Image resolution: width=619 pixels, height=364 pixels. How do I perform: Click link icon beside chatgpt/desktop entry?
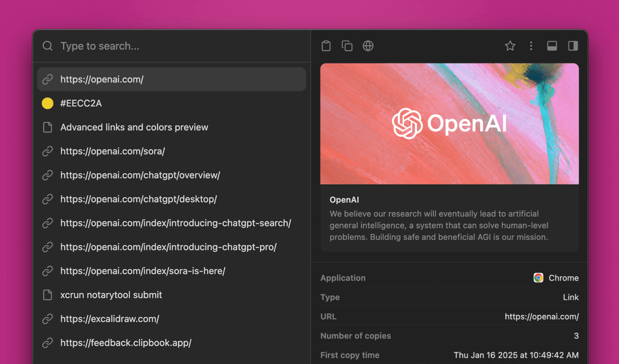pos(47,199)
